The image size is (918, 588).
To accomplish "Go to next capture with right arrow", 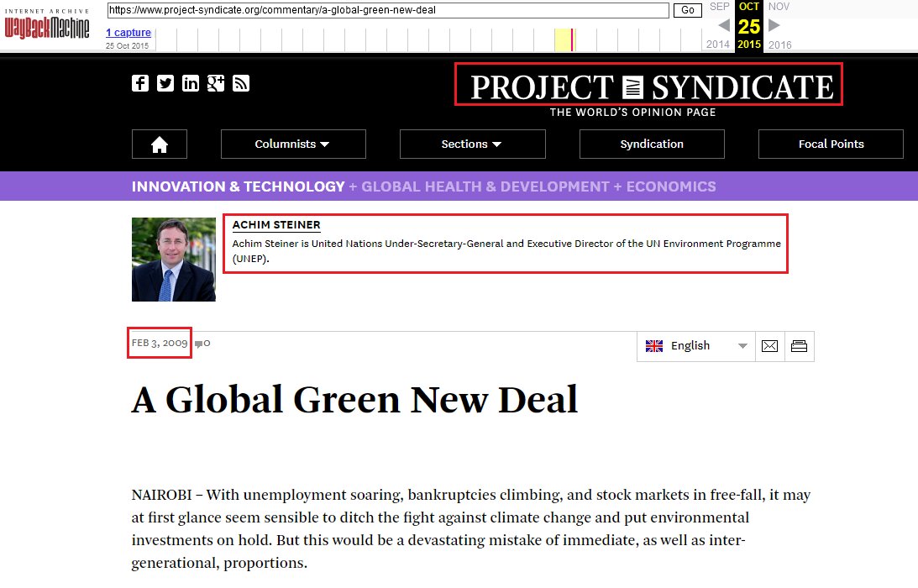I will [774, 25].
